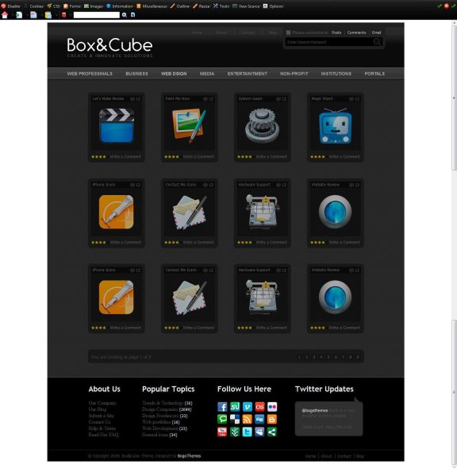Image resolution: width=457 pixels, height=476 pixels.
Task: Open the Cookies toolbar menu
Action: point(34,6)
